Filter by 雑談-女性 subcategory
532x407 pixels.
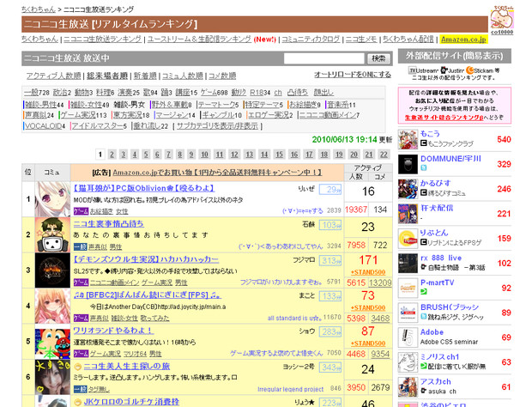coord(86,105)
